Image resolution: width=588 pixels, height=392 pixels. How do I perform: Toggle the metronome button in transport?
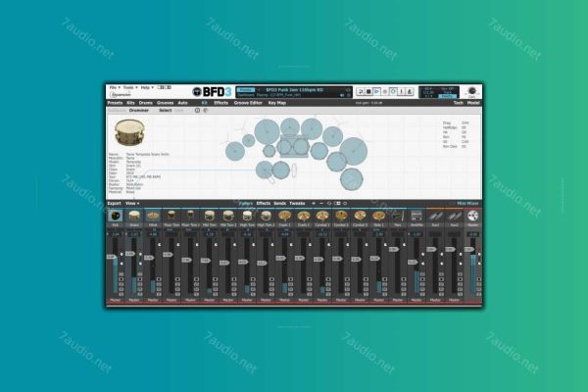[410, 91]
